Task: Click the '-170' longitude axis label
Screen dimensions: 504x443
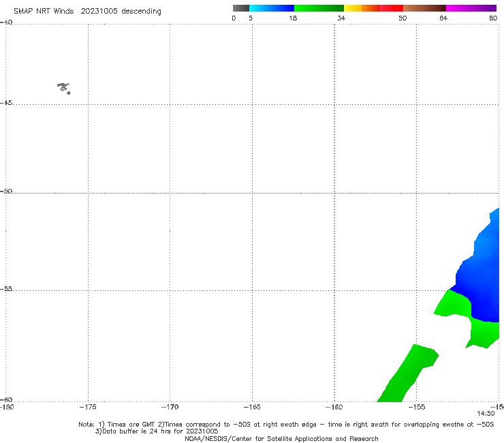Action: click(170, 407)
